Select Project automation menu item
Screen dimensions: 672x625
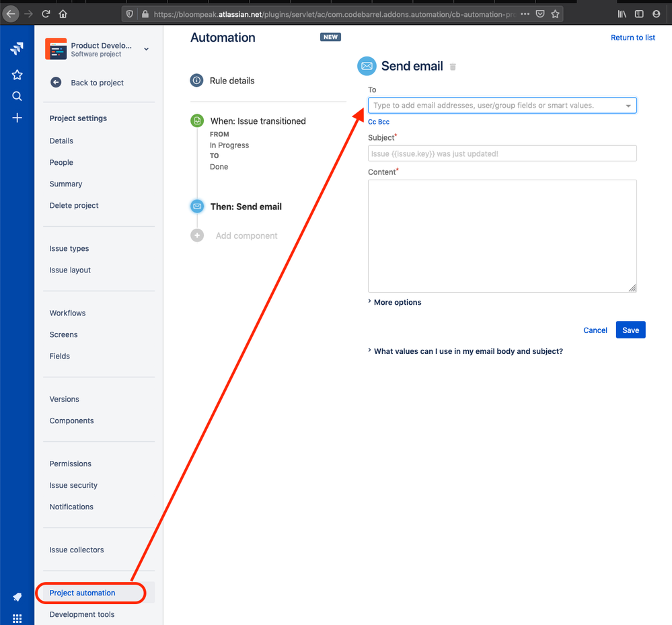[82, 593]
